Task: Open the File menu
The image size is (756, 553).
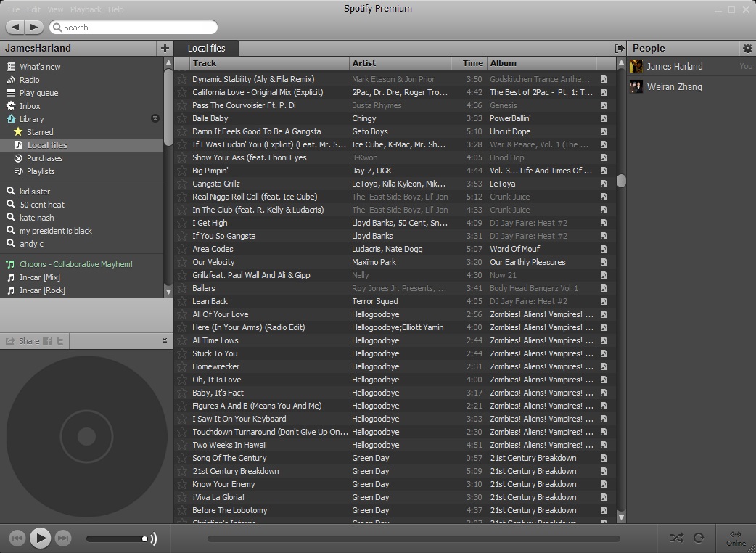Action: pyautogui.click(x=14, y=9)
